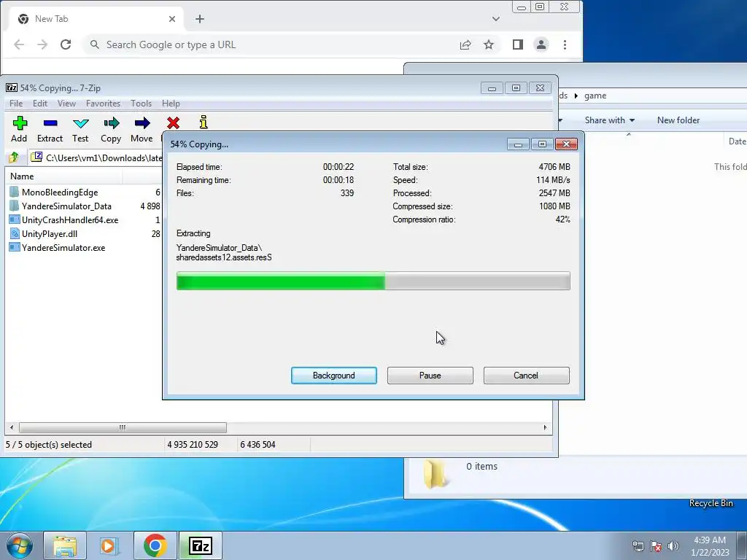The height and width of the screenshot is (560, 747).
Task: Open the Share with dropdown in Explorer
Action: pos(610,120)
